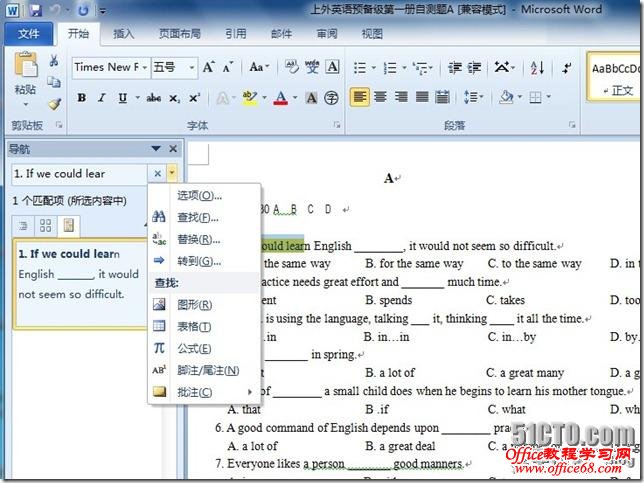
Task: Open the font name dropdown
Action: click(145, 67)
